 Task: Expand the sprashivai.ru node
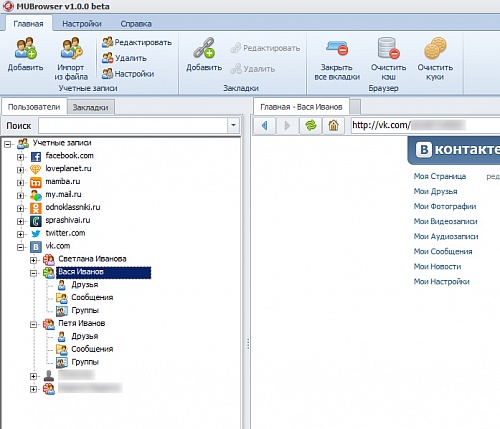point(20,221)
